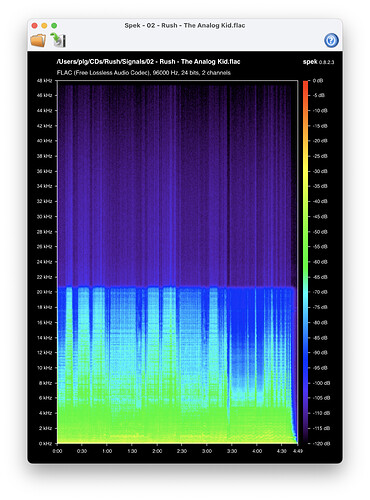The width and height of the screenshot is (370, 500).
Task: Minimize the window using the yellow button
Action: (44, 25)
